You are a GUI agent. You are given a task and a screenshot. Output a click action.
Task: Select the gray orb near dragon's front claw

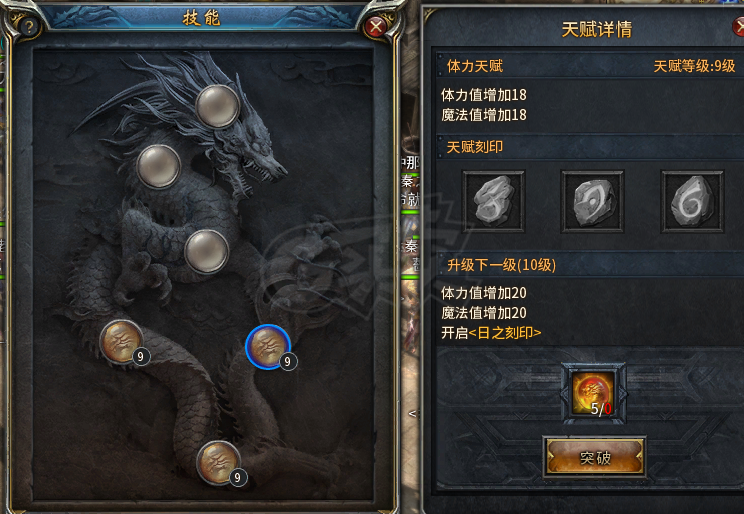point(206,251)
